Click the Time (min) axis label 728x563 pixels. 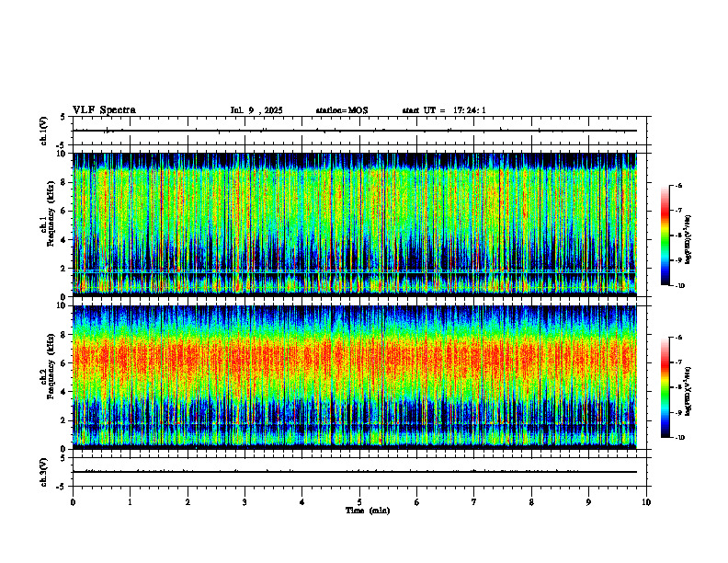(x=368, y=511)
